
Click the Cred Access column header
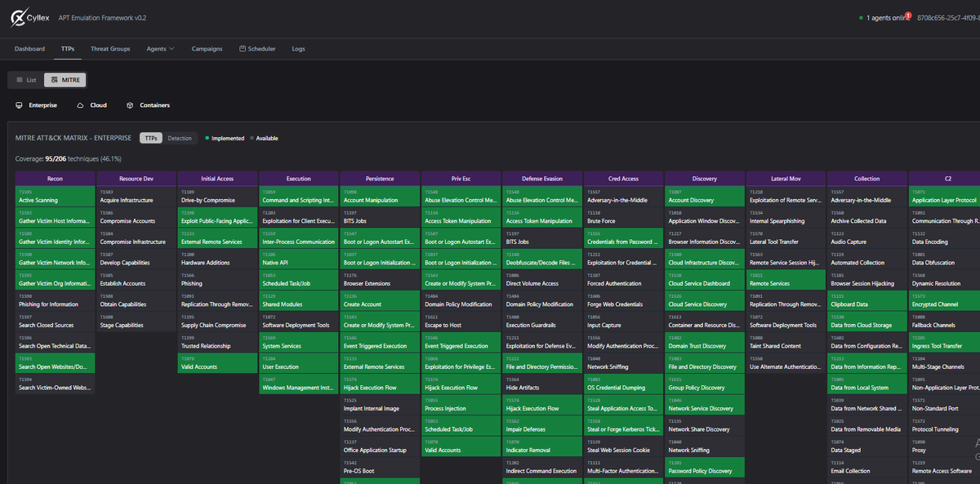tap(623, 178)
